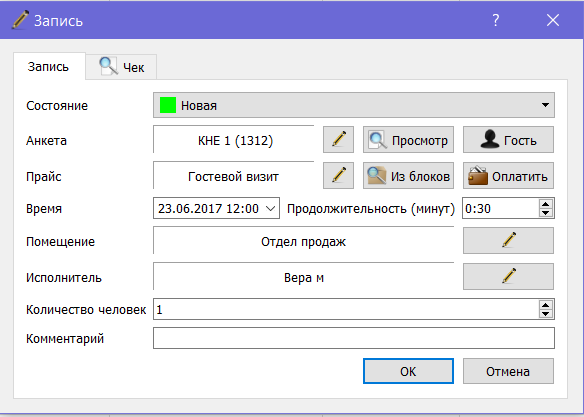Decrease Продолжительность with the down arrow

546,213
